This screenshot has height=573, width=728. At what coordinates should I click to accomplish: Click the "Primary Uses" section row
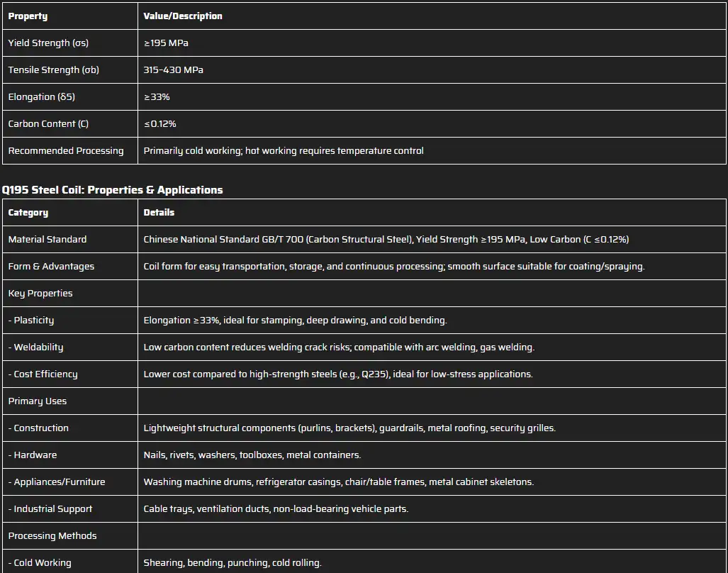click(38, 401)
